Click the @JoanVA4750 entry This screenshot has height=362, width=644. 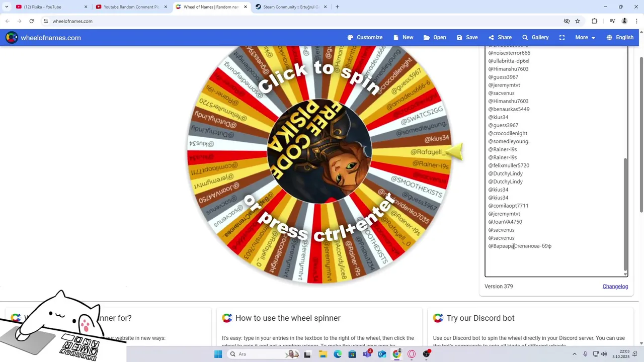click(505, 222)
